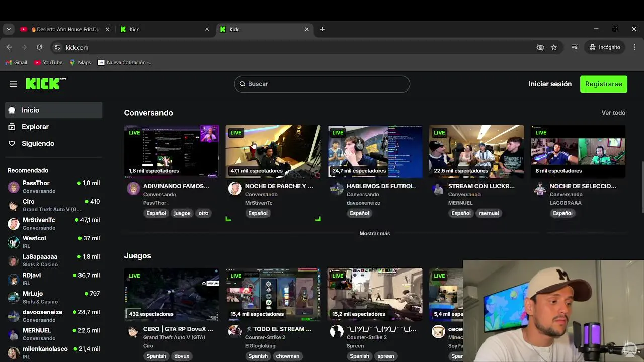Open the STREAM CON LUCKR... thumbnail
The height and width of the screenshot is (362, 644).
[x=476, y=151]
